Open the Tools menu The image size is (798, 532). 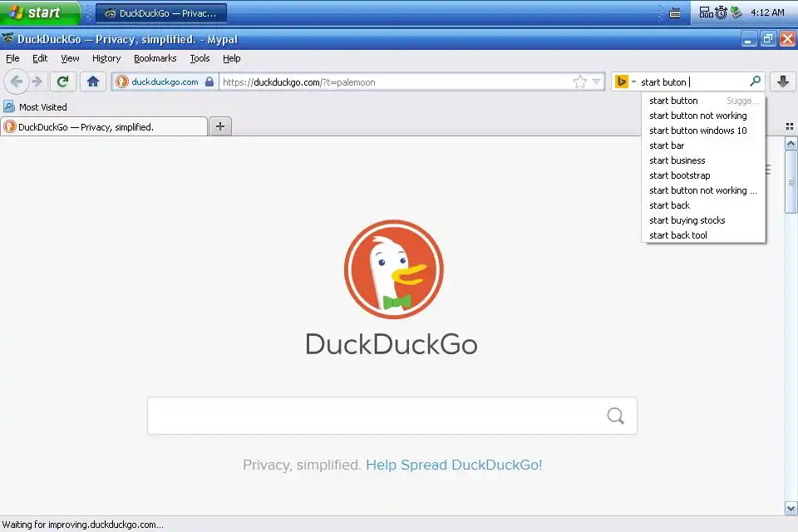coord(199,58)
